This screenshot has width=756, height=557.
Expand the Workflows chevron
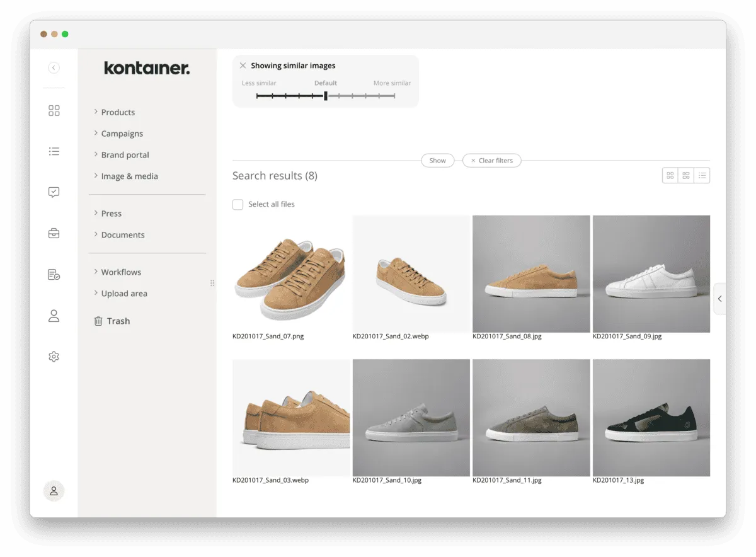tap(96, 272)
